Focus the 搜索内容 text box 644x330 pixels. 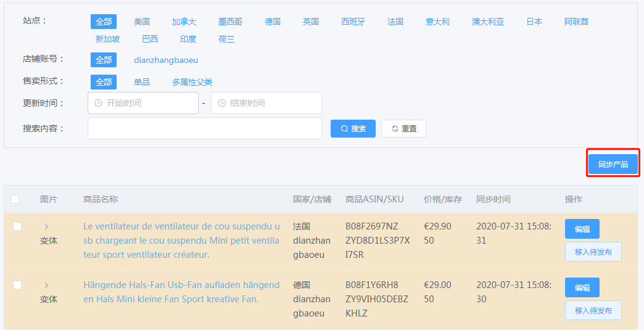point(205,128)
